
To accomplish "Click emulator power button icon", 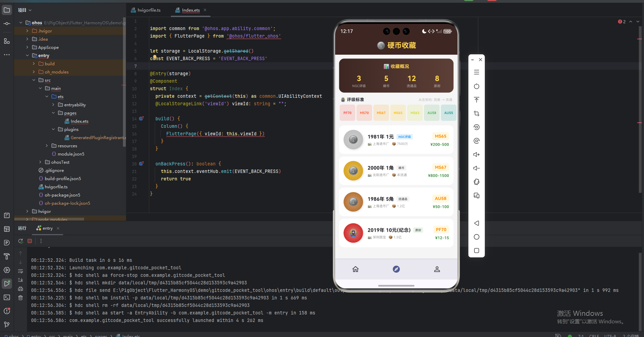I will [477, 86].
